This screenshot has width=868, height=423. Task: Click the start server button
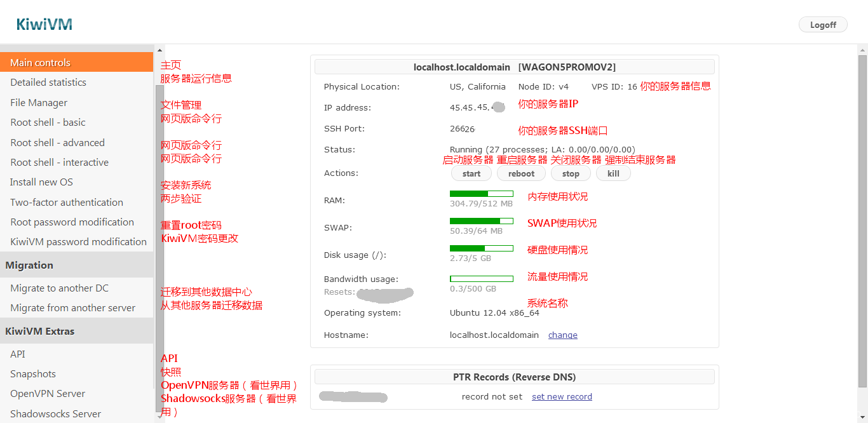(x=471, y=173)
